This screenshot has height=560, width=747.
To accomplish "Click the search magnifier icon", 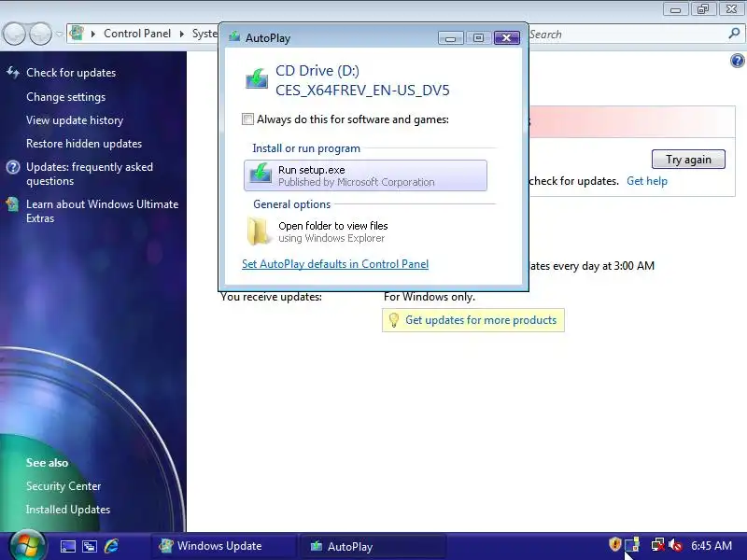I will pos(734,34).
